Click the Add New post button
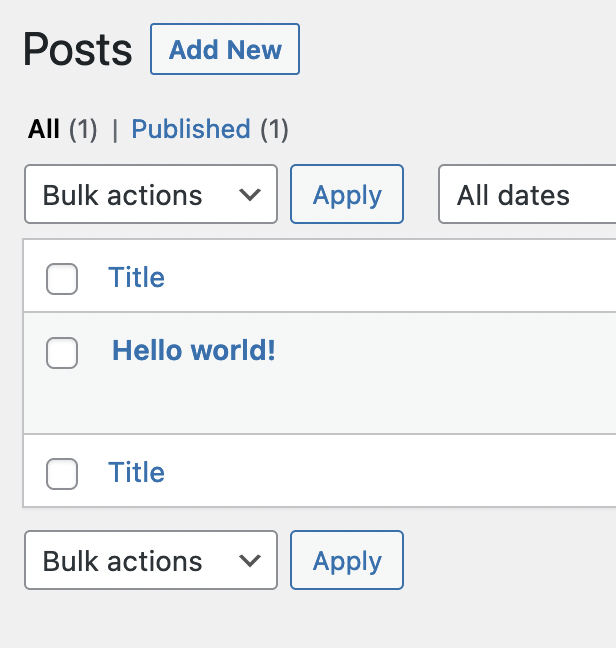The image size is (616, 648). (x=225, y=49)
